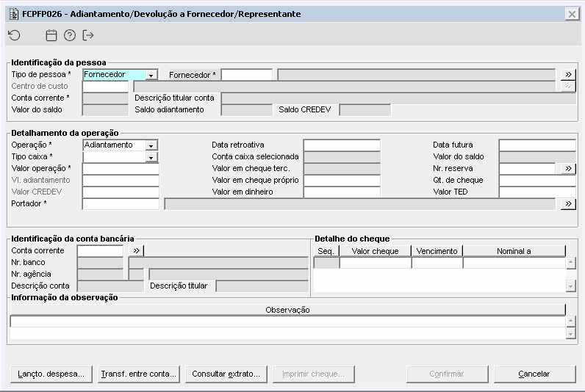
Task: Click Nominal a column header
Action: (x=514, y=251)
